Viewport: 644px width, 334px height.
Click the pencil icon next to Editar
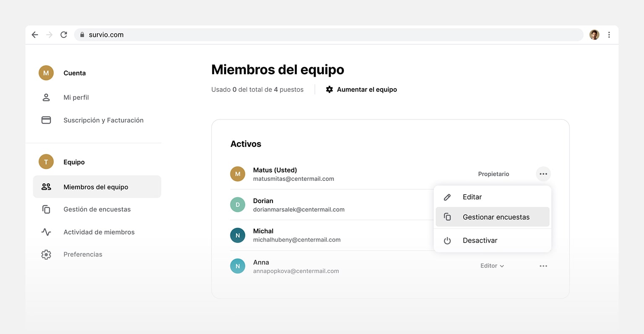coord(447,196)
